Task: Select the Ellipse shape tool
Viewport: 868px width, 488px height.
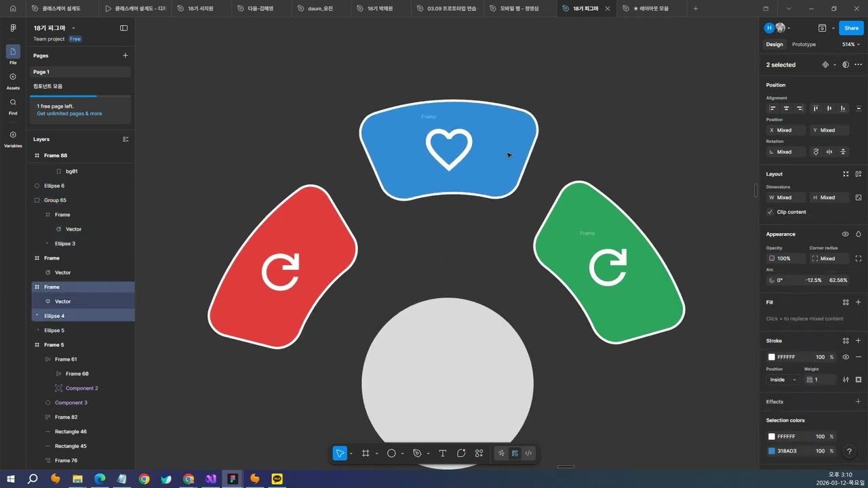Action: click(x=391, y=453)
